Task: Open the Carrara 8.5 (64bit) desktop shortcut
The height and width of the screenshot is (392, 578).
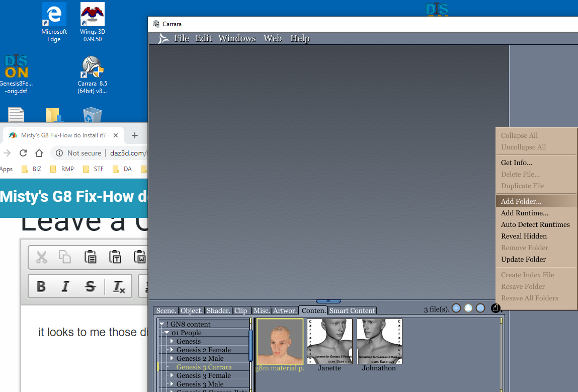Action: 92,74
